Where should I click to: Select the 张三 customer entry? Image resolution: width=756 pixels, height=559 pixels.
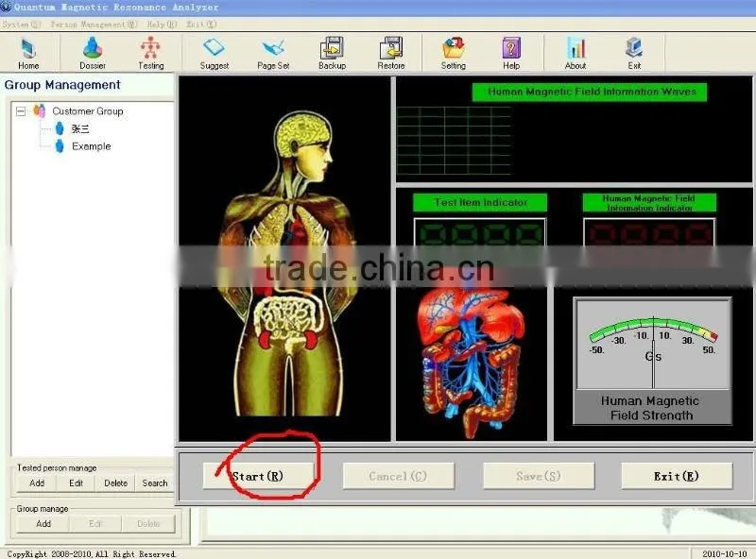(x=80, y=128)
